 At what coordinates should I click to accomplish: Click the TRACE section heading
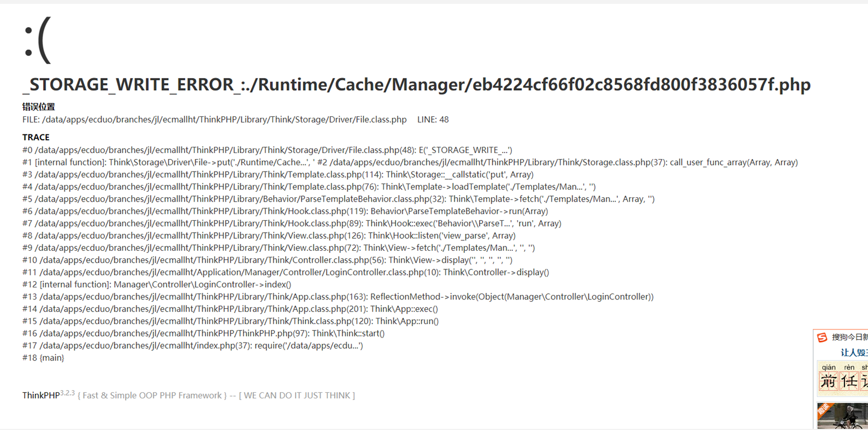coord(36,137)
